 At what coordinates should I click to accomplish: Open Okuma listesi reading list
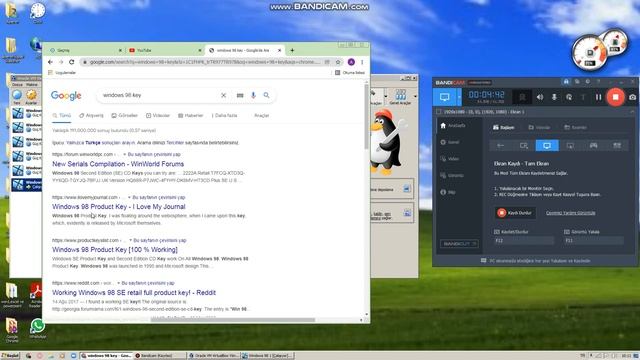[x=350, y=73]
